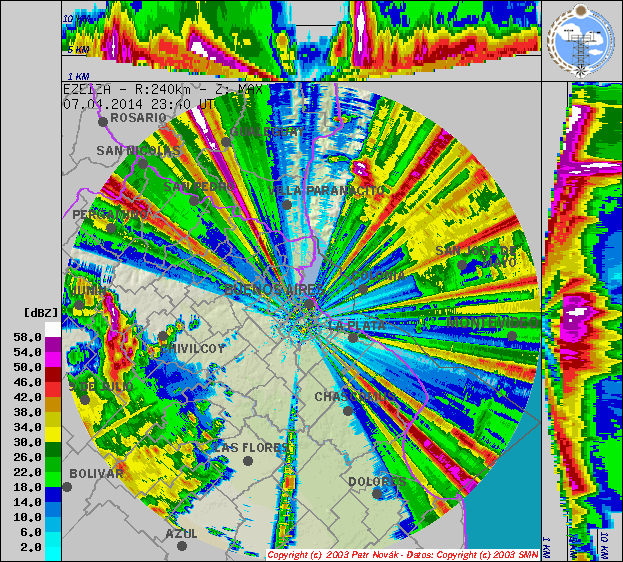The width and height of the screenshot is (623, 562).
Task: Click the 5 KM label in top cross-section
Action: pyautogui.click(x=78, y=50)
